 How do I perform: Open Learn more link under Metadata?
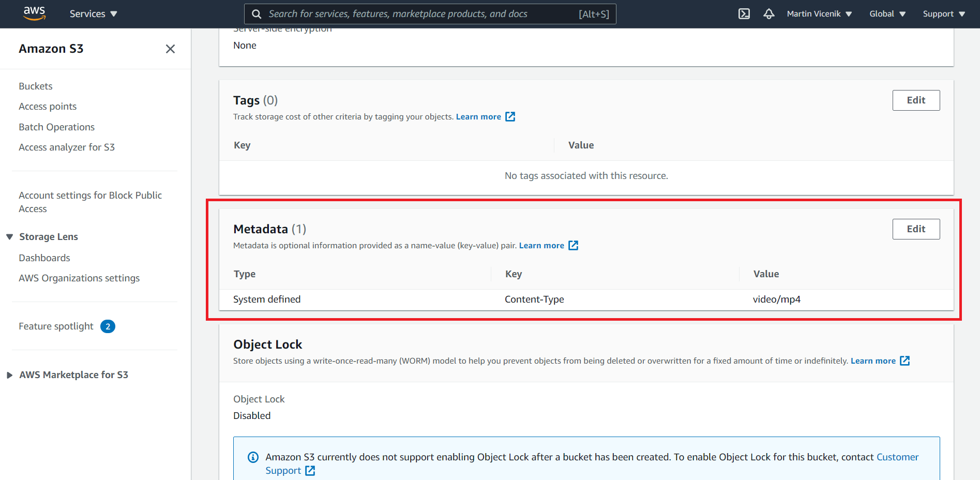[x=541, y=246]
